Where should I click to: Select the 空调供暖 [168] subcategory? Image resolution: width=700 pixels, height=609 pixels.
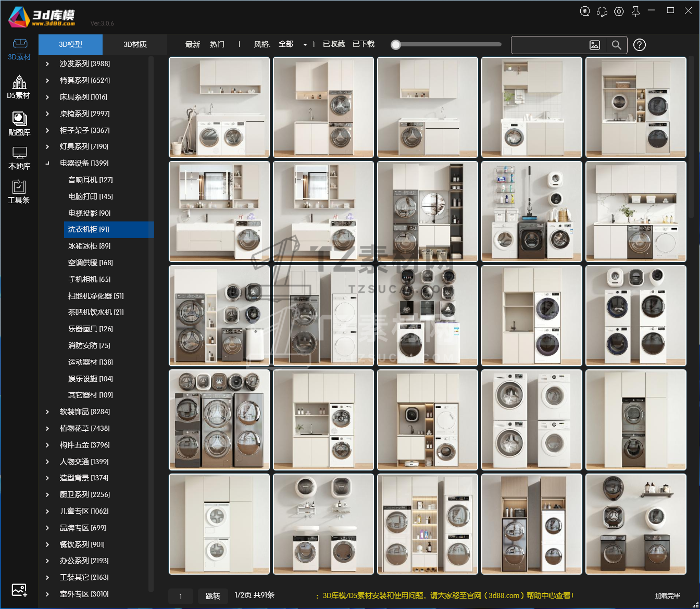pos(91,263)
